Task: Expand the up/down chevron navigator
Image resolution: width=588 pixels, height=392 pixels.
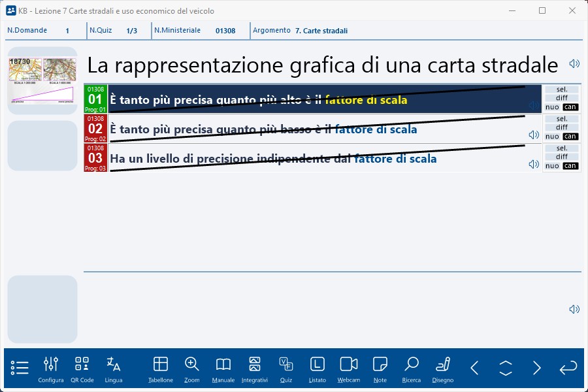Action: (x=506, y=368)
